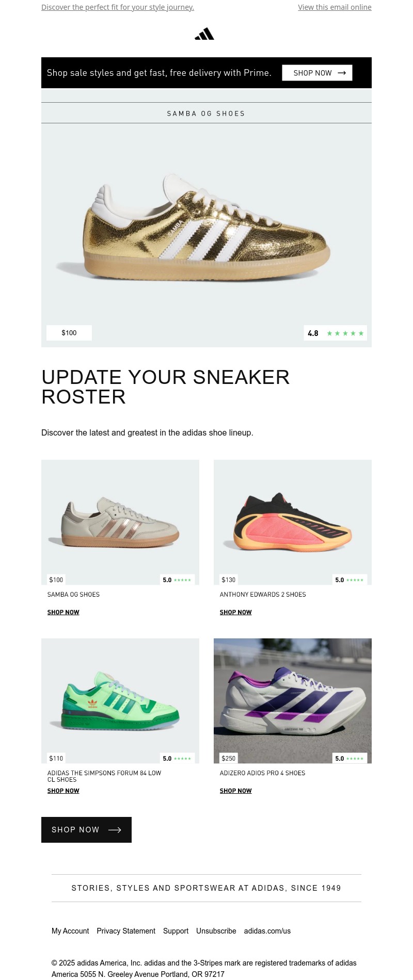Click SHOP NOW under Samba OG Shoes
This screenshot has width=413, height=980.
click(x=63, y=613)
